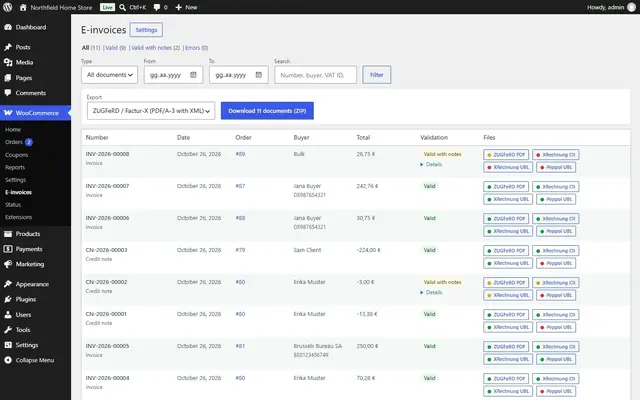
Task: Open the WooCommerce Extensions submenu item
Action: 18,217
